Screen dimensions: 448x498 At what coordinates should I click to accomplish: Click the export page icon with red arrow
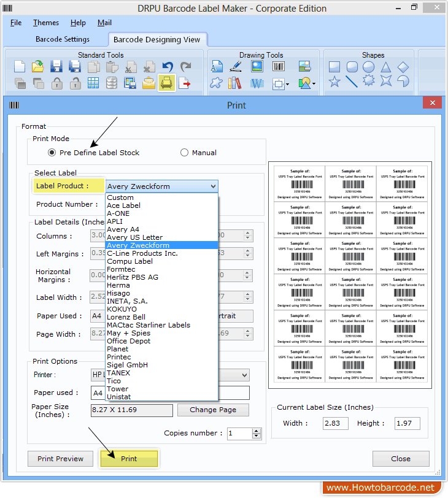click(185, 83)
